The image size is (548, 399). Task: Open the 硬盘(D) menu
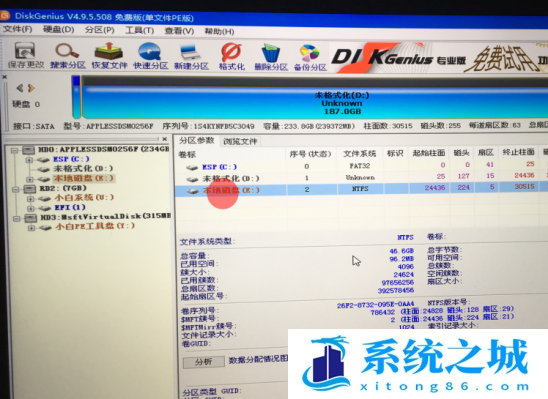pyautogui.click(x=58, y=29)
